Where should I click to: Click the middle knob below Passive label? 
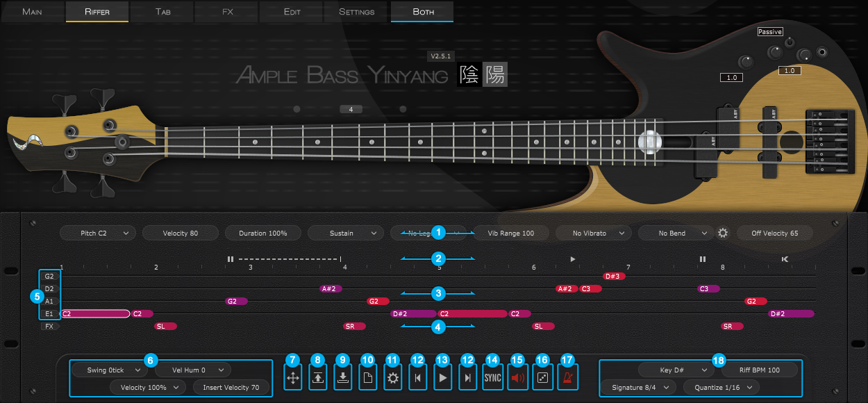(774, 53)
